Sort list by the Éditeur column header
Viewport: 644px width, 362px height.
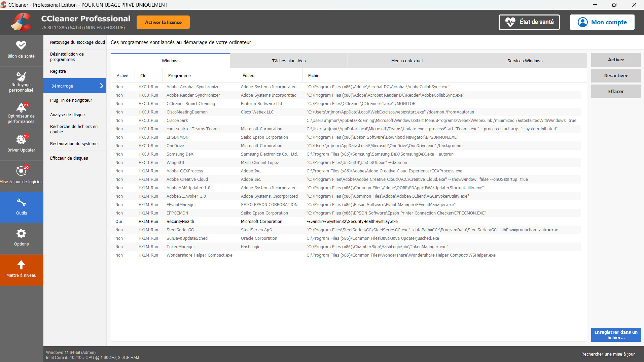tap(249, 76)
